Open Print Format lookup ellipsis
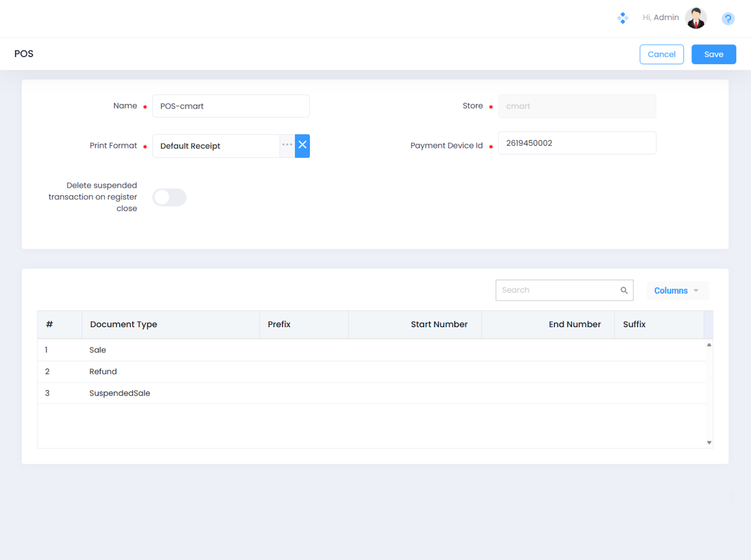 pos(287,146)
